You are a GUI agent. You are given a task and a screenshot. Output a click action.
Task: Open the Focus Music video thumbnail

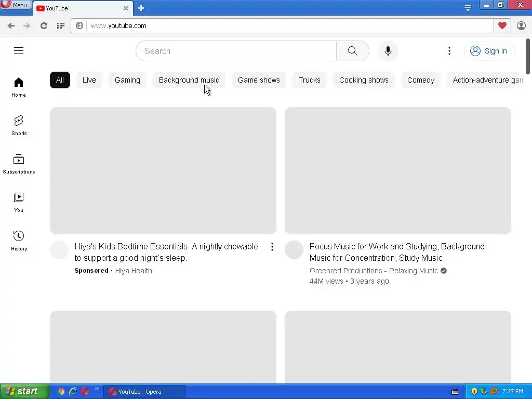point(398,170)
